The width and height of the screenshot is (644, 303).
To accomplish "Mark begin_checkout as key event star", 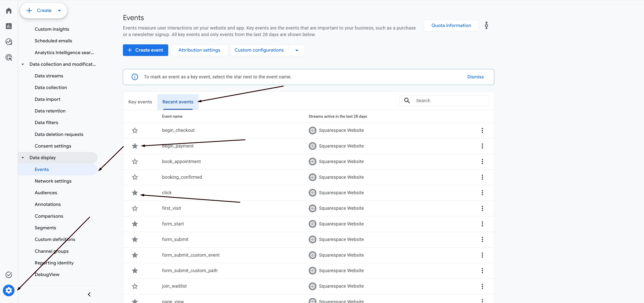I will click(x=135, y=130).
